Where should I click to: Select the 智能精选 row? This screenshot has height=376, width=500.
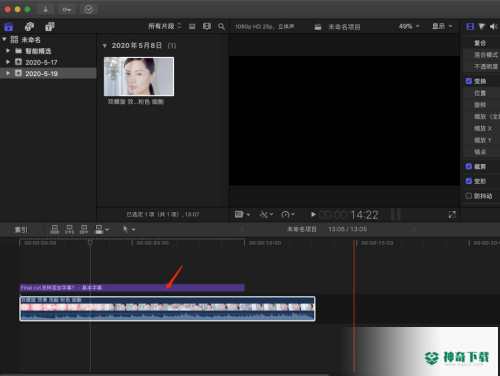coord(48,51)
